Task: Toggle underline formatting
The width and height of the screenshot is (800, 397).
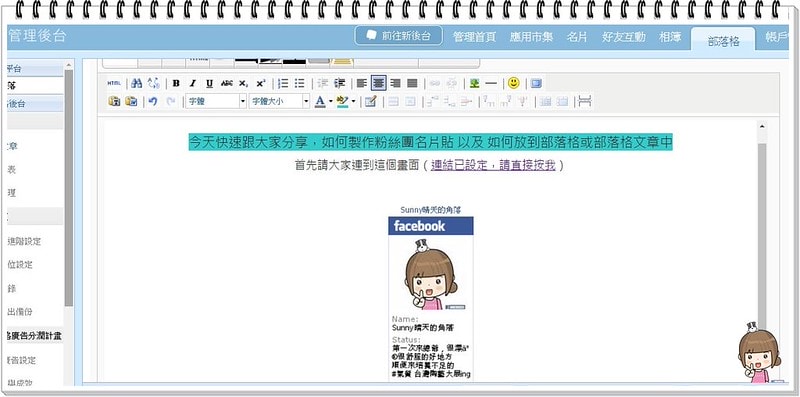Action: click(x=209, y=83)
